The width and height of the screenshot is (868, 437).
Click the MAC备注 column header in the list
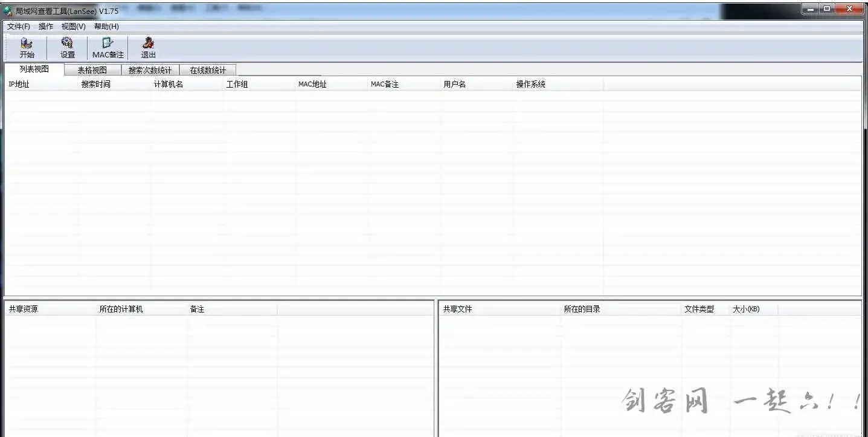coord(405,84)
